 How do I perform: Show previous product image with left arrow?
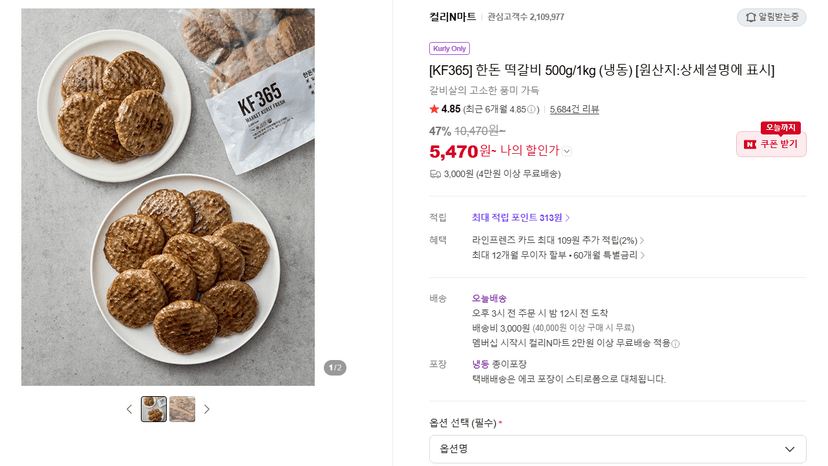(129, 409)
